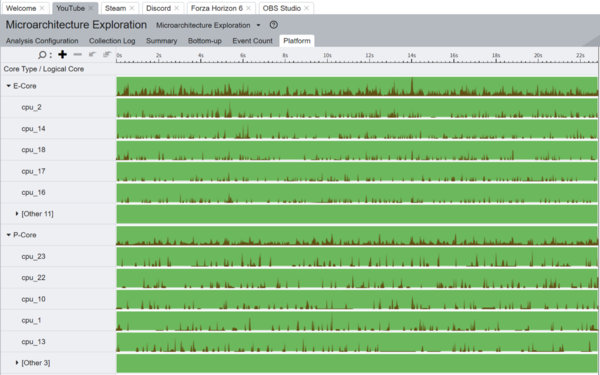Close the Discord tab
The height and width of the screenshot is (375, 600).
coord(176,8)
